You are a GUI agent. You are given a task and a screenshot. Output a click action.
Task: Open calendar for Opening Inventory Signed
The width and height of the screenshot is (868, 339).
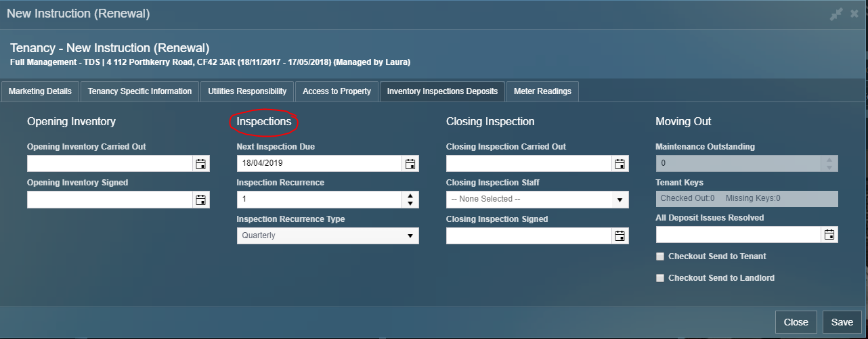200,200
